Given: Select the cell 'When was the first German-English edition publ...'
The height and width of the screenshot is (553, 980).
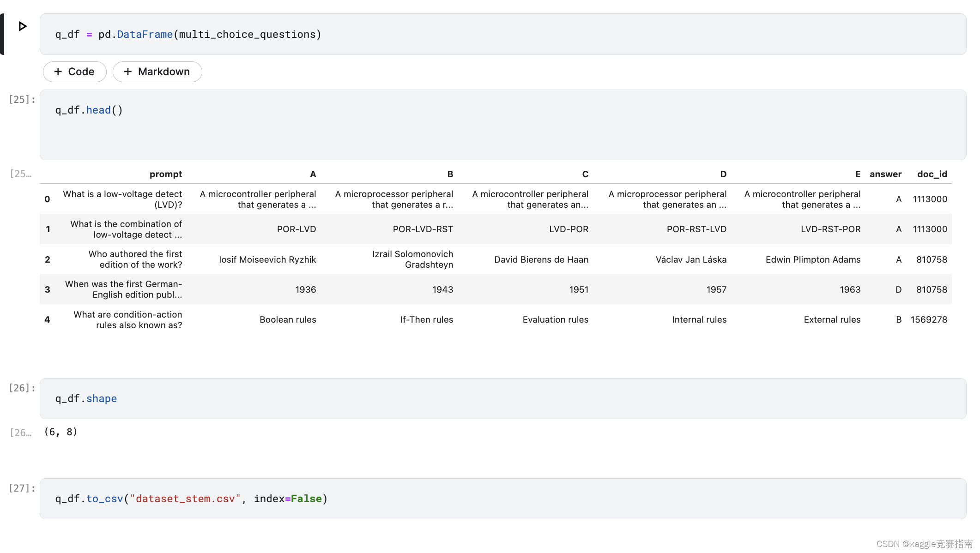Looking at the screenshot, I should tap(123, 289).
